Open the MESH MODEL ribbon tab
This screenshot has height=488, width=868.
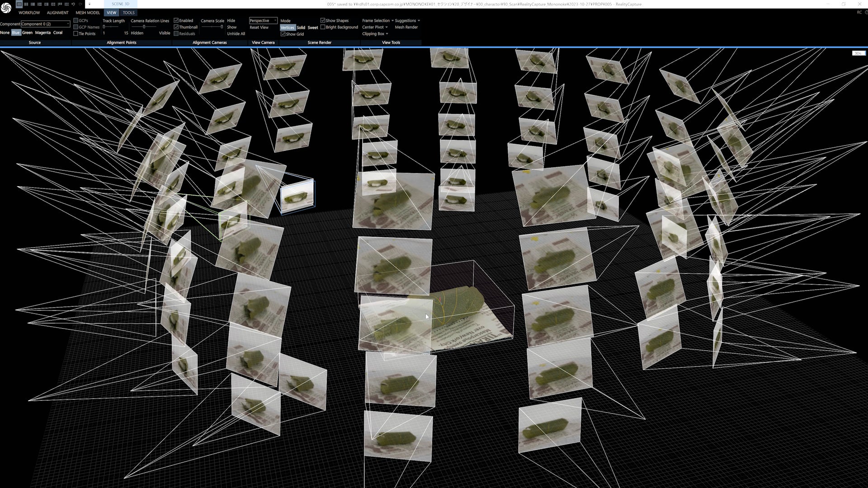(88, 13)
